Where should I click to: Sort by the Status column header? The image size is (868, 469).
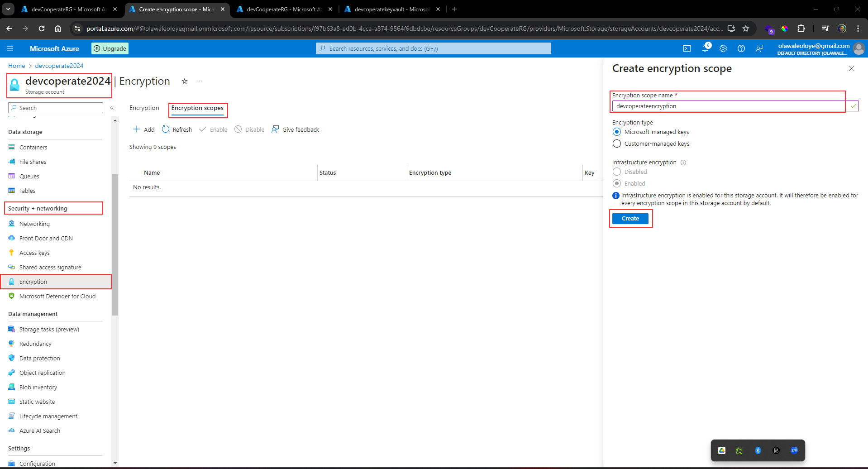pyautogui.click(x=328, y=172)
